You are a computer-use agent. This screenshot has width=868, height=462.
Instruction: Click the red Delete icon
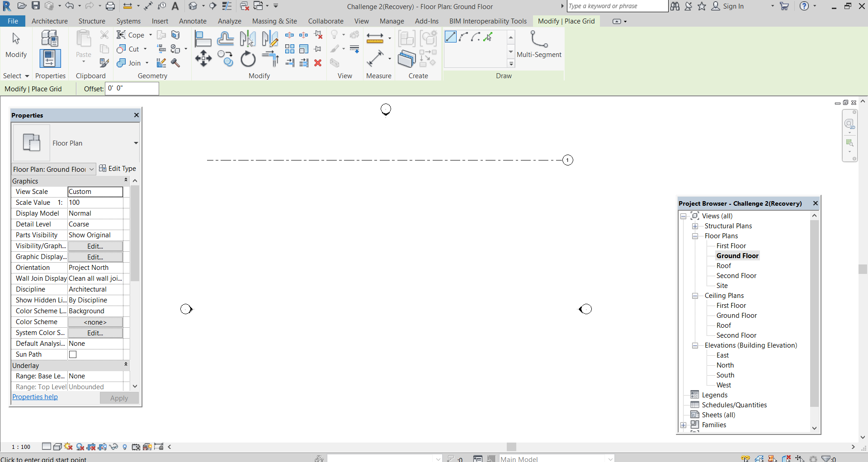click(x=318, y=63)
